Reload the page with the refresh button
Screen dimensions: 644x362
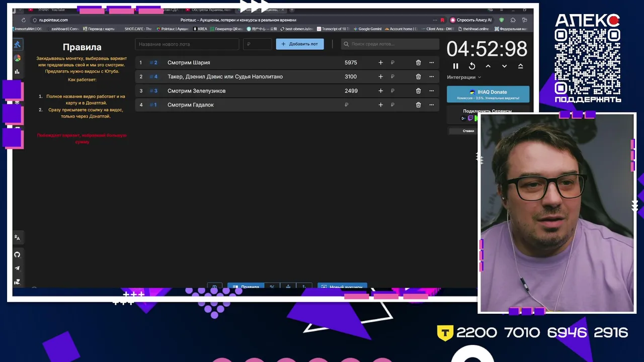click(23, 20)
